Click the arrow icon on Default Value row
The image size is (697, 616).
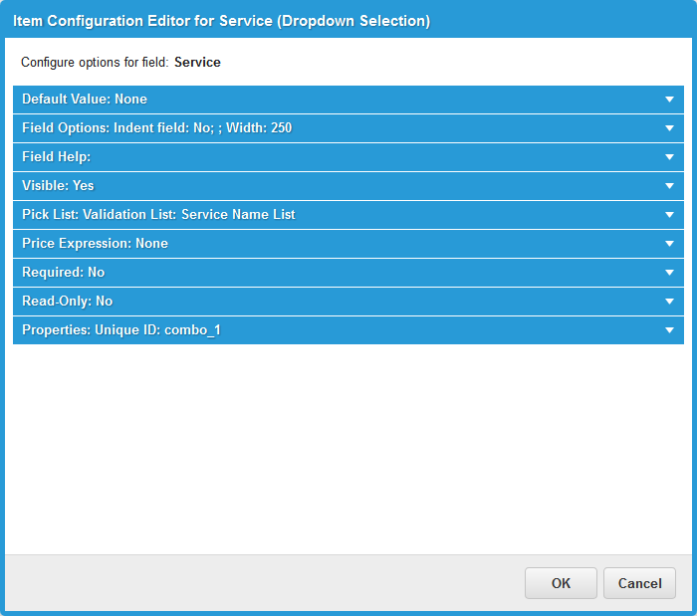coord(670,100)
